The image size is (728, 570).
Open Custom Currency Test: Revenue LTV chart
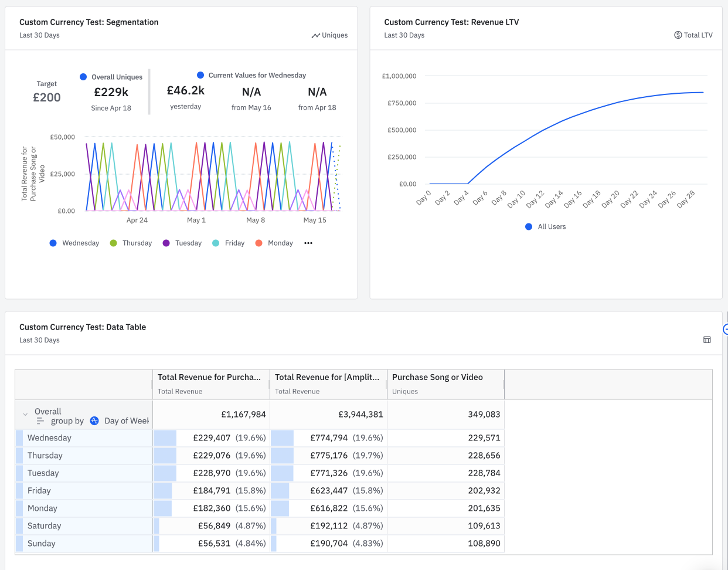click(x=451, y=22)
